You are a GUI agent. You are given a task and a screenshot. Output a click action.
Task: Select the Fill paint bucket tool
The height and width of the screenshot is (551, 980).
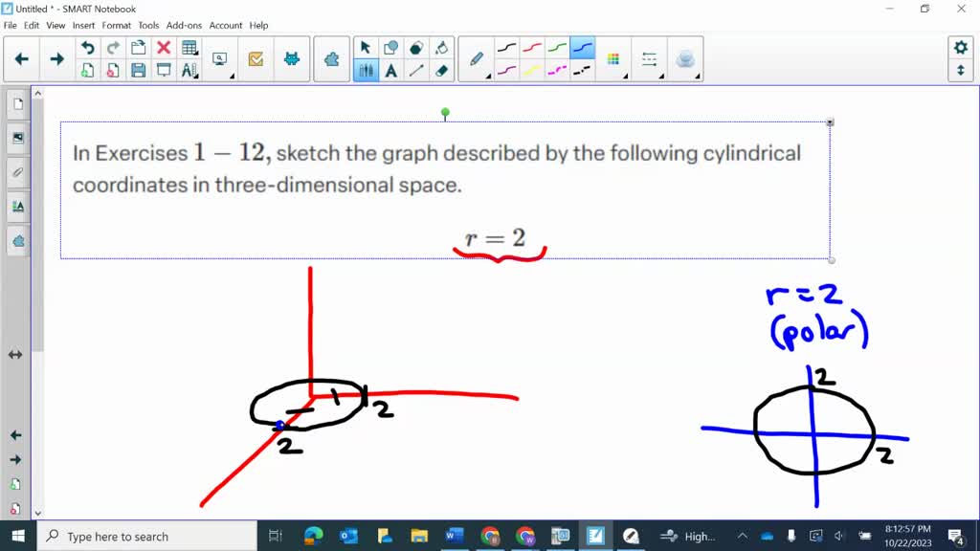[x=442, y=48]
